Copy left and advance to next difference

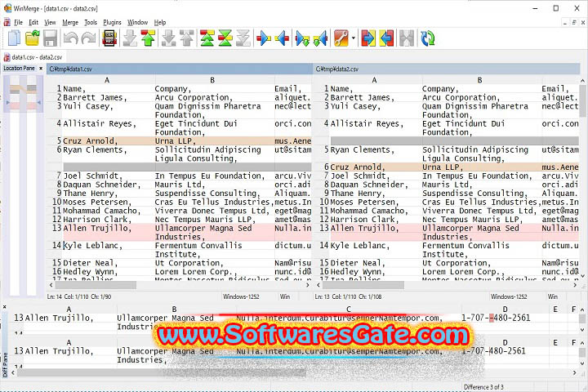click(321, 38)
